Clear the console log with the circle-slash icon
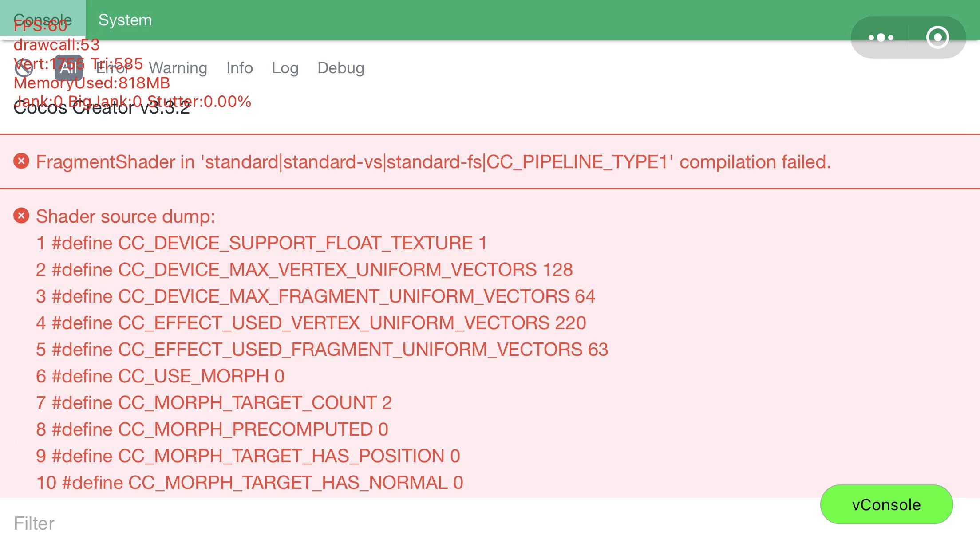Viewport: 980px width, 551px height. pos(24,68)
